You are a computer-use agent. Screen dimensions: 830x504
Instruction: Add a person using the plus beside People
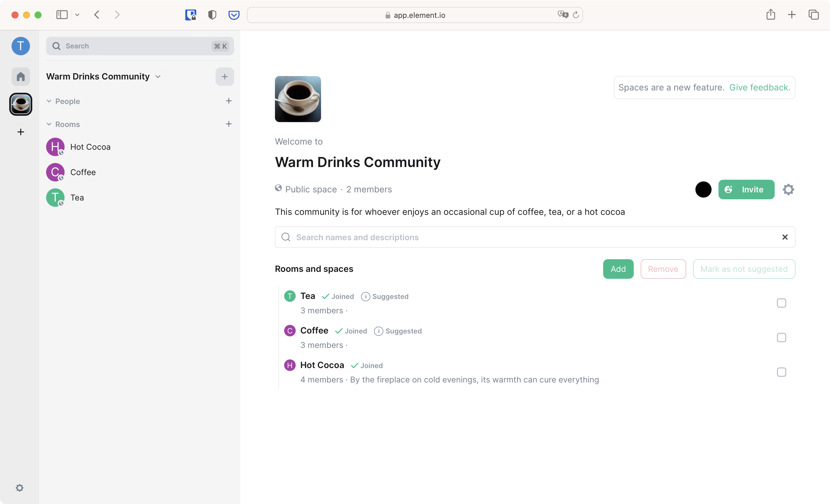(229, 101)
